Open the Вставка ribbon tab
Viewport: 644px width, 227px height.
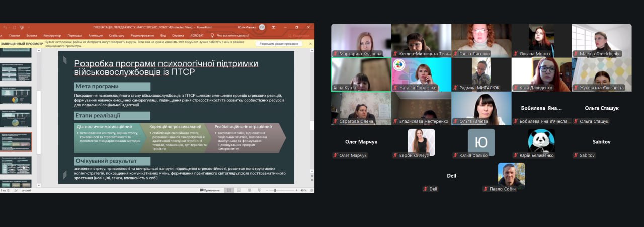[32, 36]
